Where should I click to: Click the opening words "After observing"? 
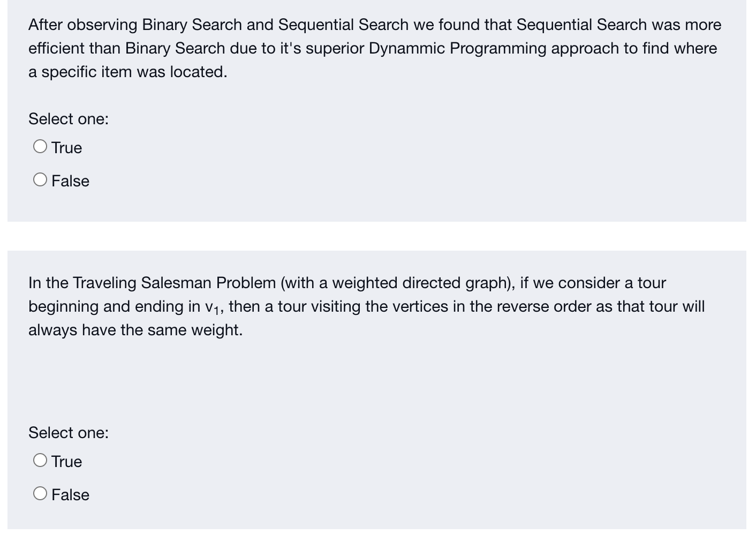pyautogui.click(x=83, y=25)
